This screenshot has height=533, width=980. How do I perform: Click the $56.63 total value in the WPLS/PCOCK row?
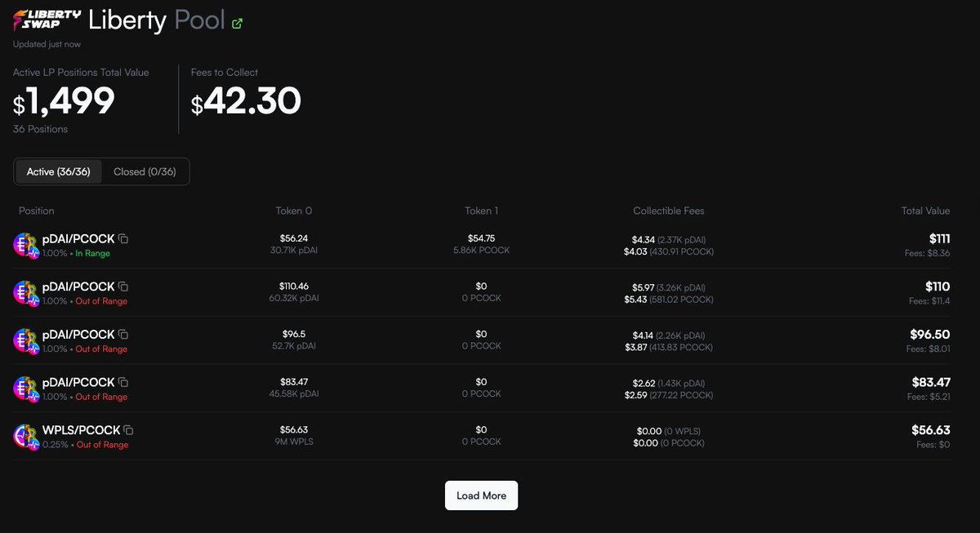931,430
